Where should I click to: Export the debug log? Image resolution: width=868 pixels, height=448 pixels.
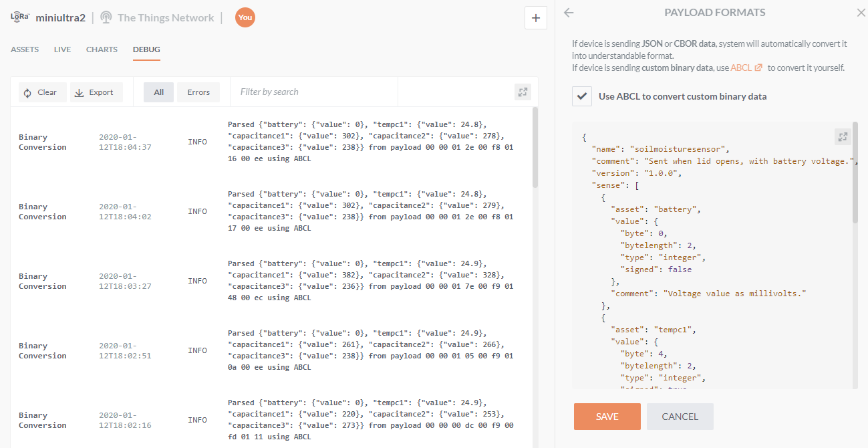point(96,92)
